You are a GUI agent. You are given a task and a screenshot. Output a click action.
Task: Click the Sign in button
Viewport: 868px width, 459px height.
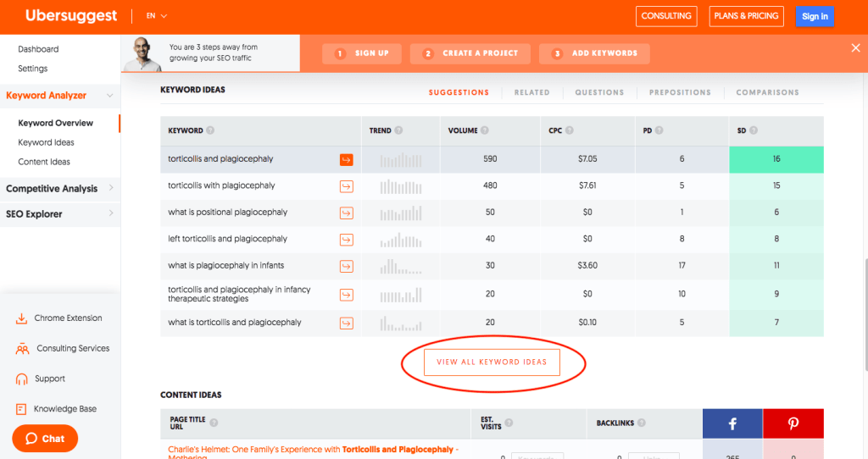pos(815,16)
